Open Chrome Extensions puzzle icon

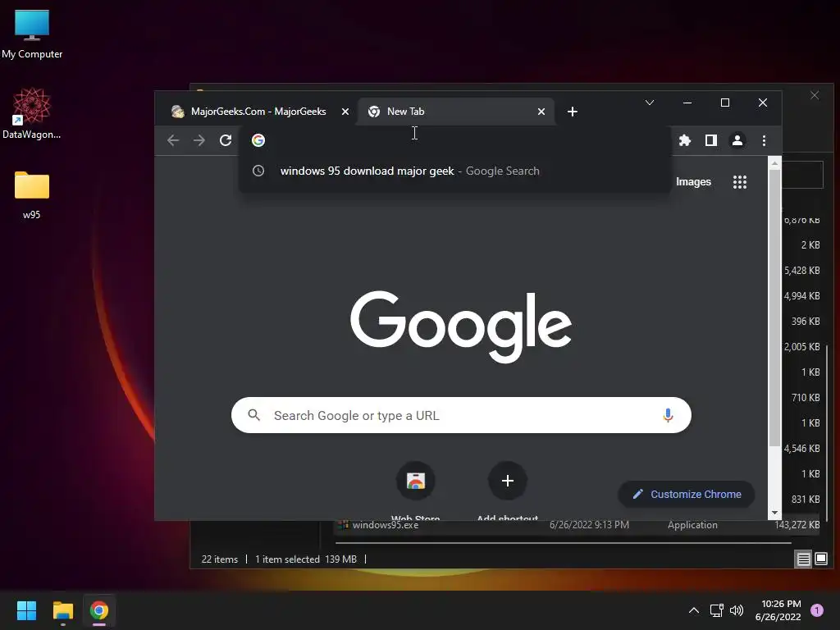pyautogui.click(x=685, y=140)
